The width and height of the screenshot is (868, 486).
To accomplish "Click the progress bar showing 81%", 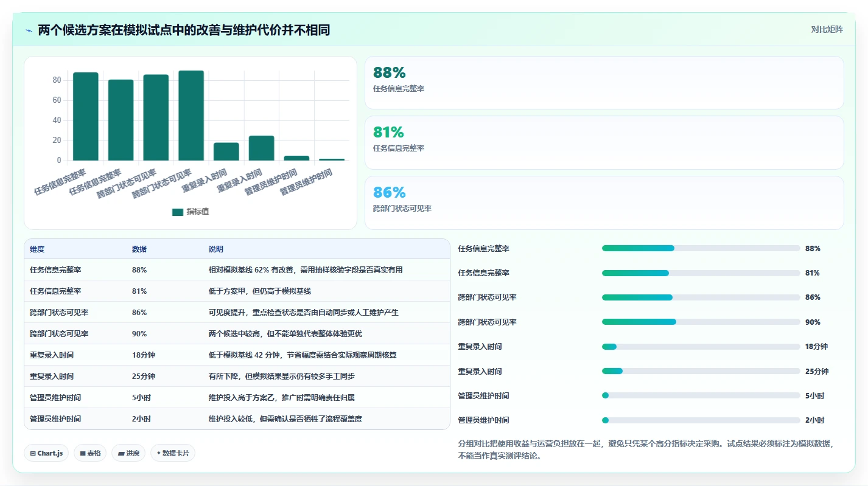I will point(701,273).
